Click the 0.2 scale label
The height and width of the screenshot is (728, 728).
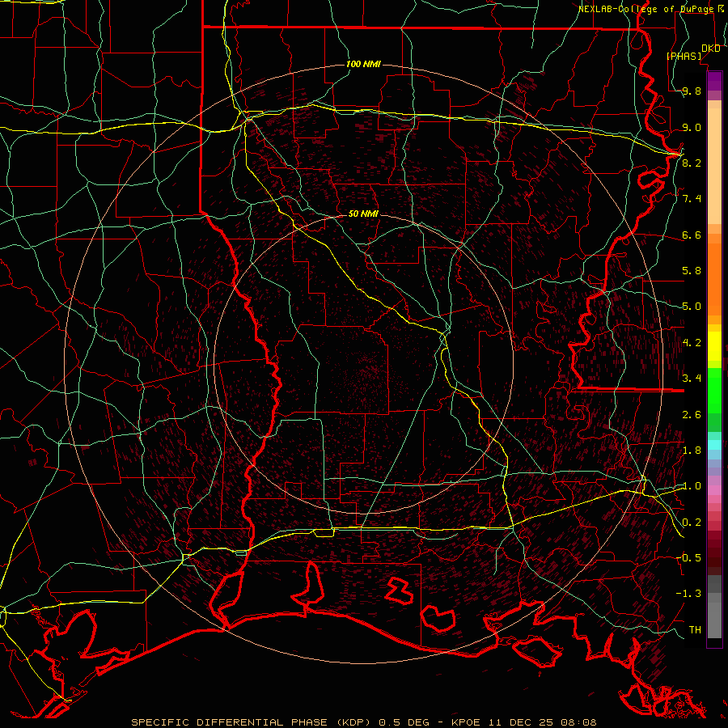click(x=692, y=522)
